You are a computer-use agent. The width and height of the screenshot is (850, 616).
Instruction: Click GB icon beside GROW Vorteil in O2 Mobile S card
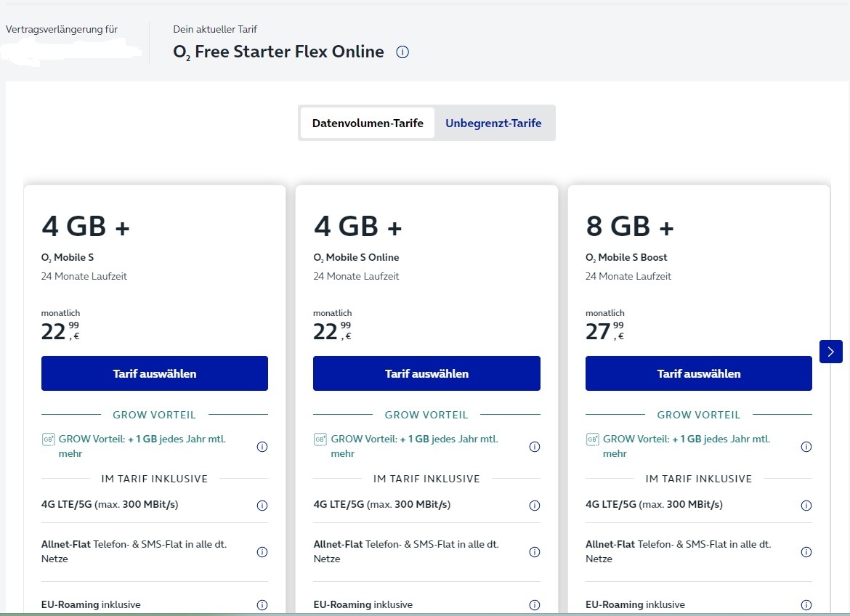click(x=48, y=439)
